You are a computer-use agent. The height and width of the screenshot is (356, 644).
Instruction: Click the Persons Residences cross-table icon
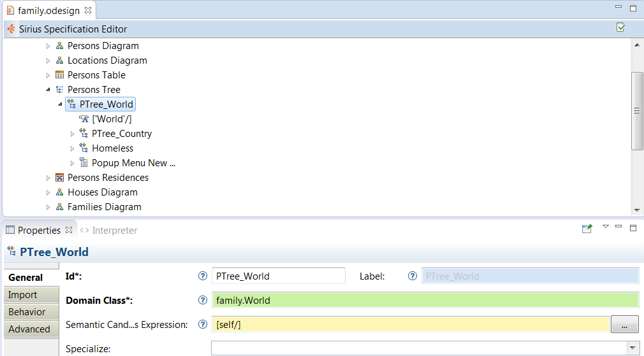click(x=60, y=178)
